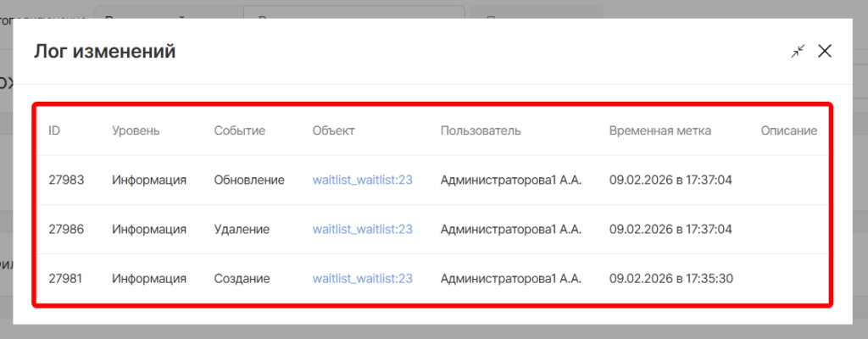This screenshot has height=339, width=868.
Task: Click the Создание event cell
Action: [x=242, y=278]
